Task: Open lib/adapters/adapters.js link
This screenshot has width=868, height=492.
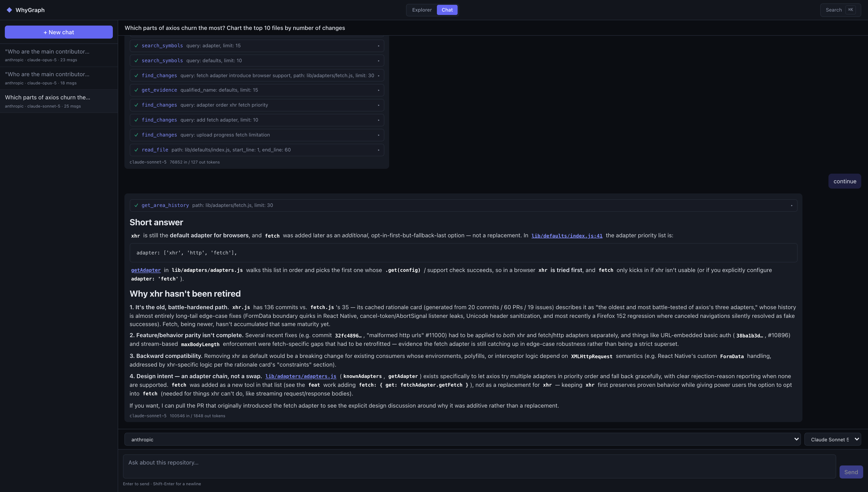Action: [x=301, y=376]
